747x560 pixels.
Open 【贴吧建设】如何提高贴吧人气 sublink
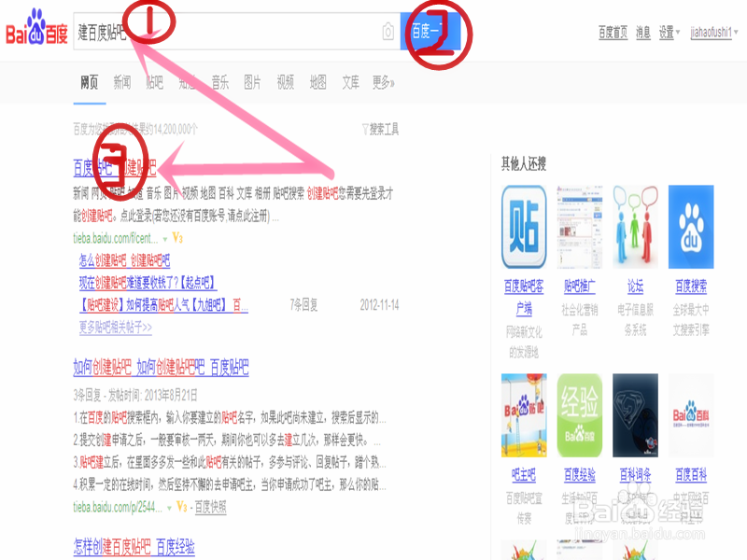[x=164, y=305]
